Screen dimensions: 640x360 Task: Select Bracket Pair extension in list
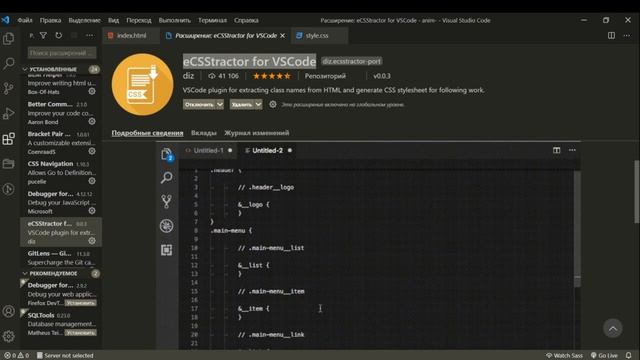61,142
